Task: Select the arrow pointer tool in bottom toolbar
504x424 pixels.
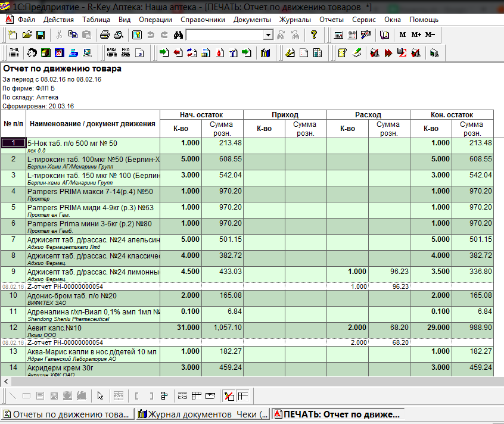Action: pyautogui.click(x=100, y=396)
